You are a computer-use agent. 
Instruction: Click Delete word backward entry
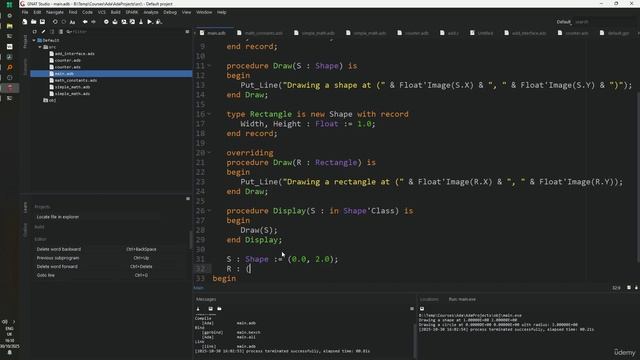coord(59,249)
